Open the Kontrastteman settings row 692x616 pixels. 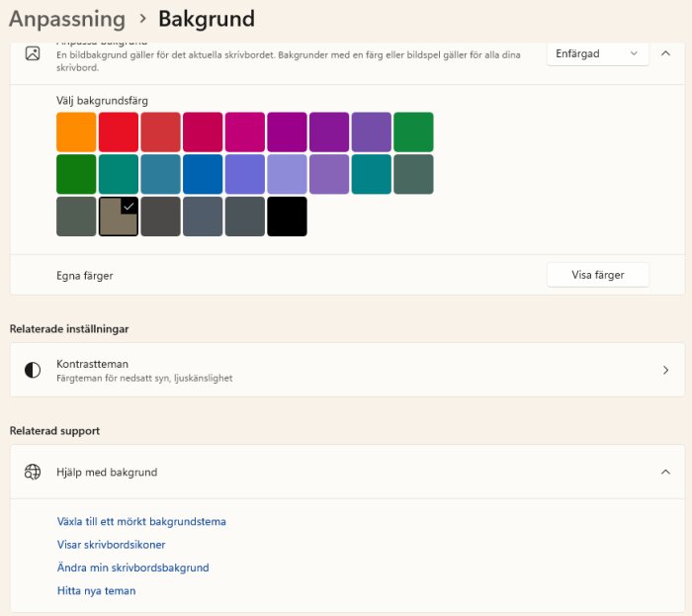[347, 370]
